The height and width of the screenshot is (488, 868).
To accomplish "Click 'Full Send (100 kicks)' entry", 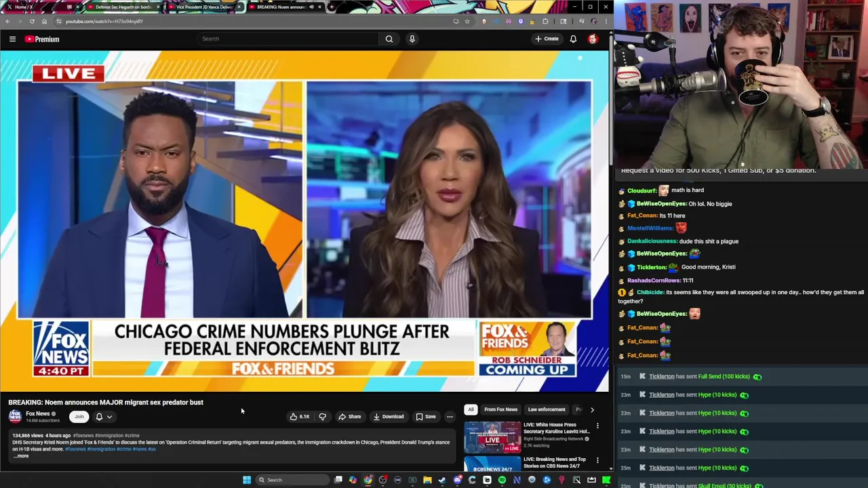I will point(724,377).
